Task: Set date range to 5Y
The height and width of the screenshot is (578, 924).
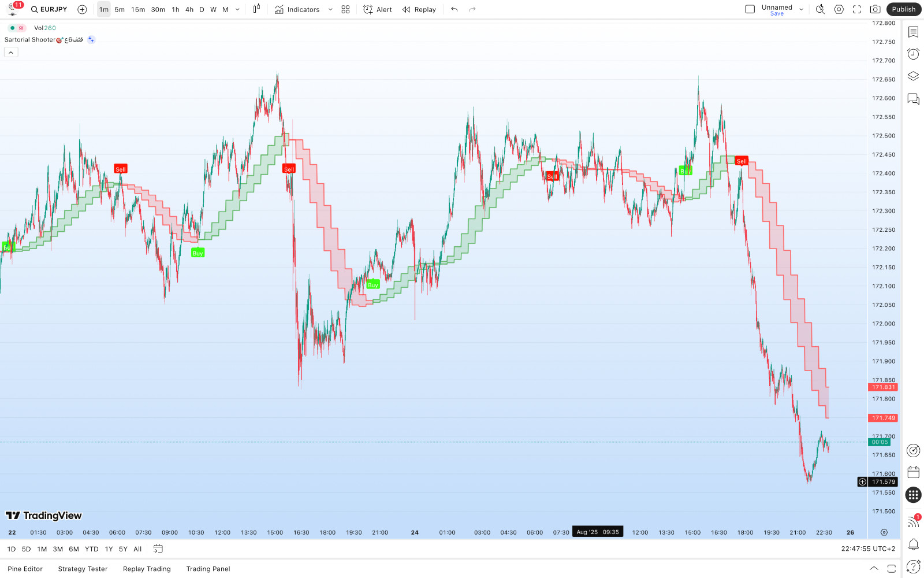Action: [x=123, y=549]
